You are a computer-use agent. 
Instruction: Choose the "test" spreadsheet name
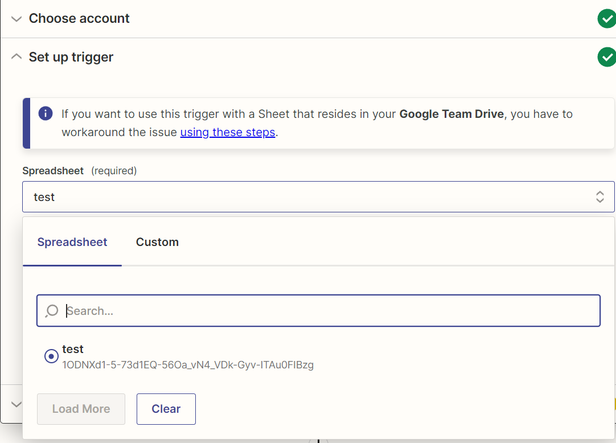coord(73,349)
